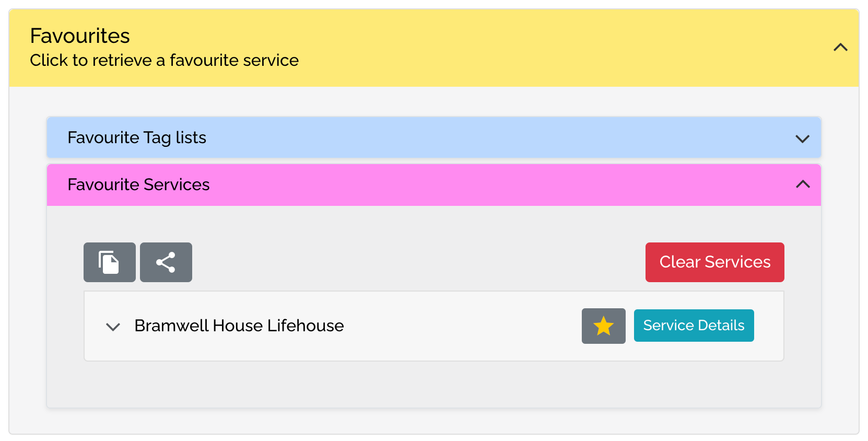
Task: Collapse the Favourites panel using its chevron
Action: 840,48
